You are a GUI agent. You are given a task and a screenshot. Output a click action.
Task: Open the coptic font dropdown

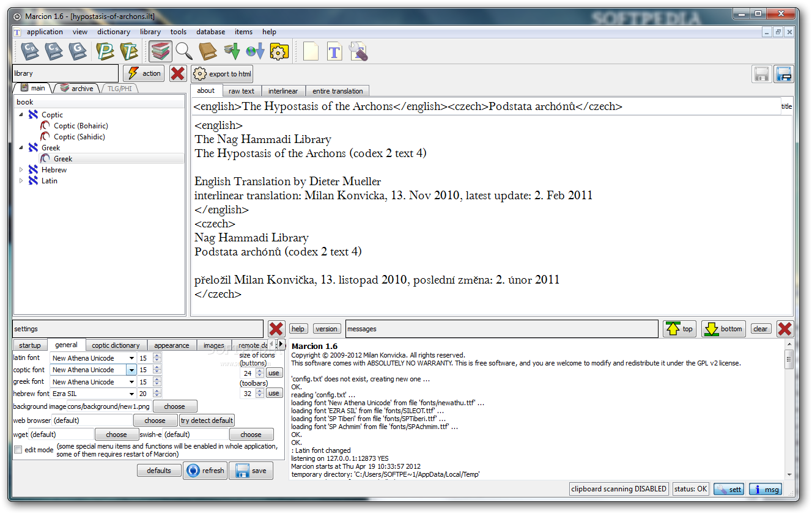[131, 370]
